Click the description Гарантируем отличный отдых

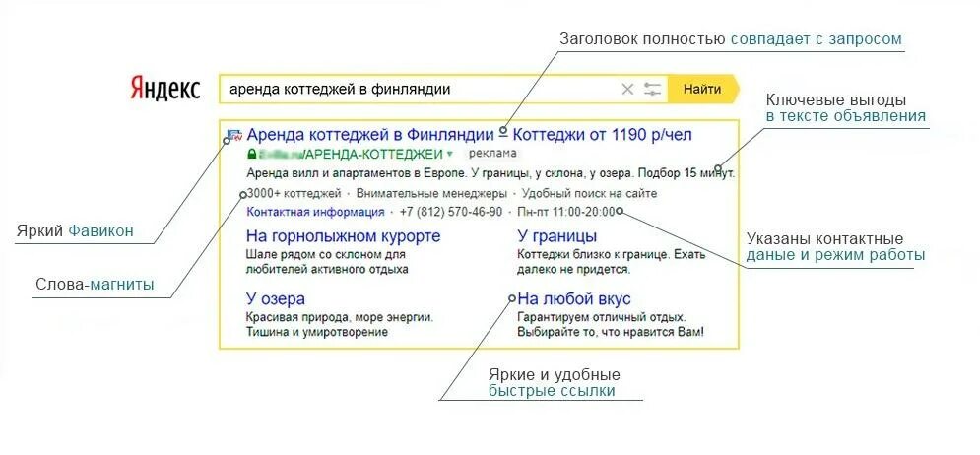(611, 324)
